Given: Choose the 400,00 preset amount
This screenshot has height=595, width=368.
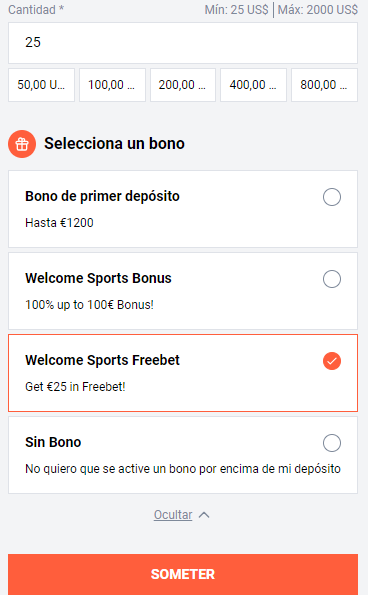Looking at the screenshot, I should [x=253, y=85].
